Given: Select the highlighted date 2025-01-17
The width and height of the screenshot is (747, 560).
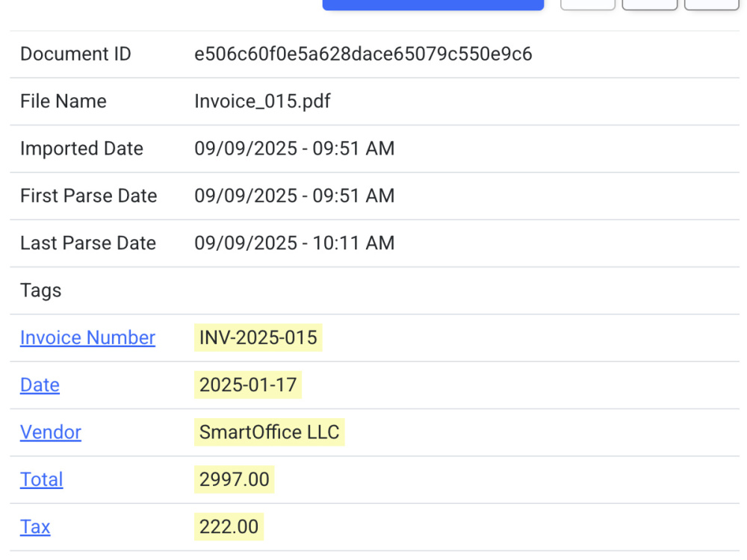Looking at the screenshot, I should coord(248,385).
